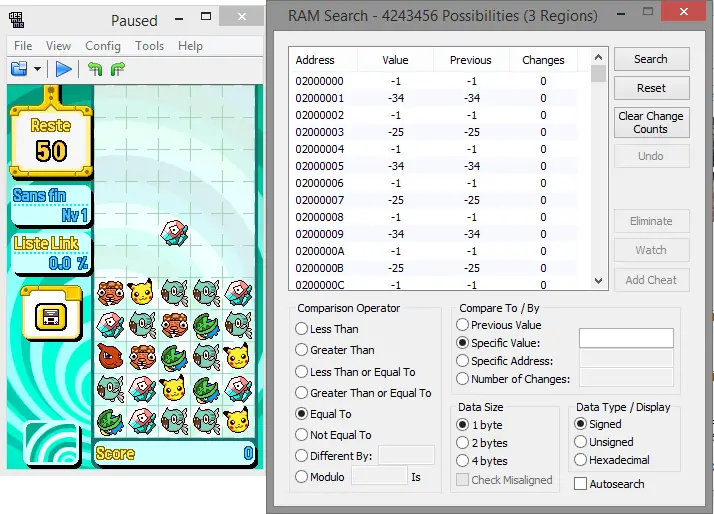714x514 pixels.
Task: Click the address list scroll down arrow
Action: tap(598, 281)
